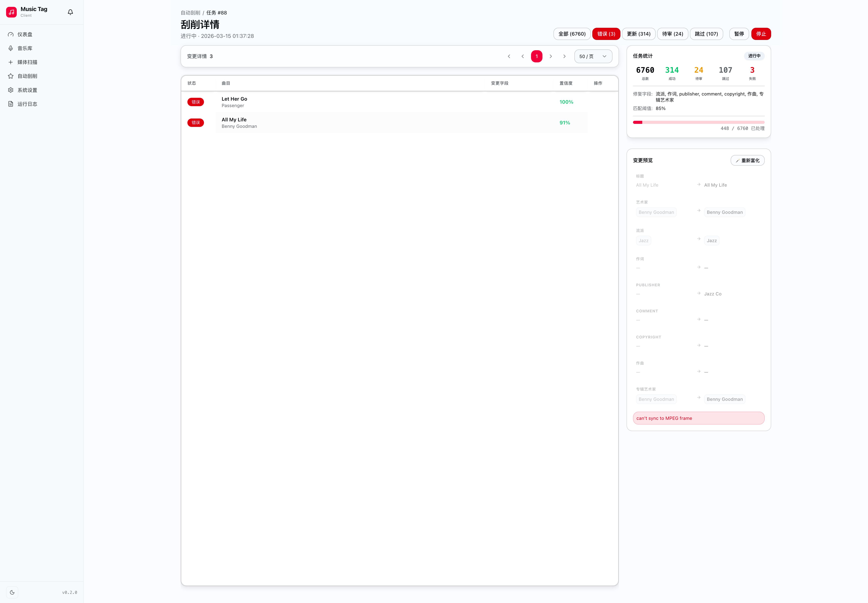Click the 重新富化 re-enrich button
The width and height of the screenshot is (868, 603).
[x=747, y=161]
